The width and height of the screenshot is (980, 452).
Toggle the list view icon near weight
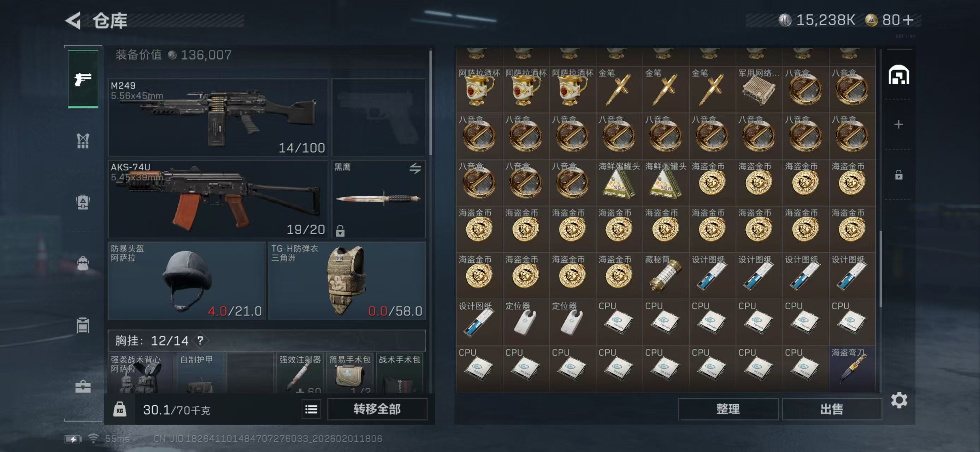[x=311, y=409]
